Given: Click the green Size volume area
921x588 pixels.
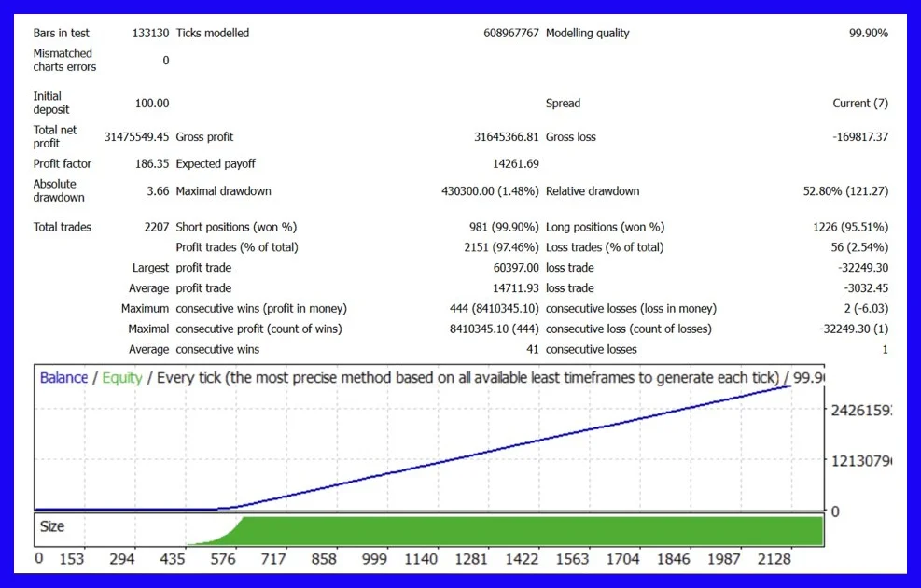Looking at the screenshot, I should pyautogui.click(x=532, y=530).
